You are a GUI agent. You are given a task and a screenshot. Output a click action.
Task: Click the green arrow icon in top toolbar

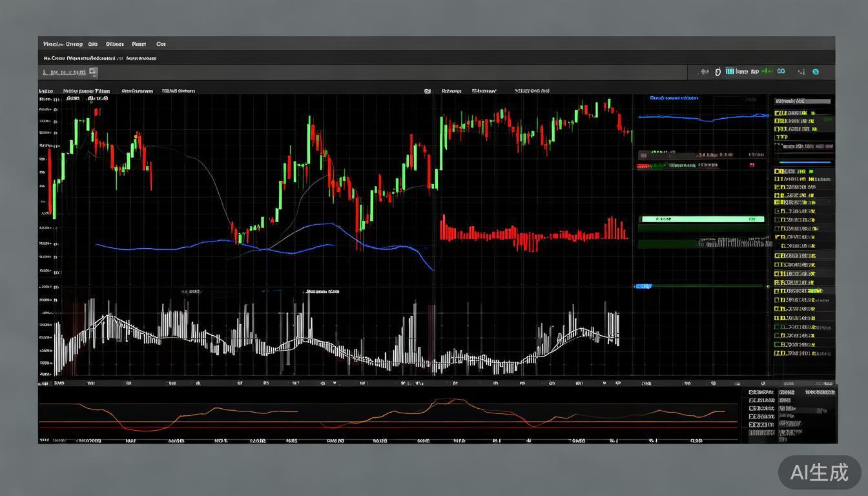coord(767,72)
